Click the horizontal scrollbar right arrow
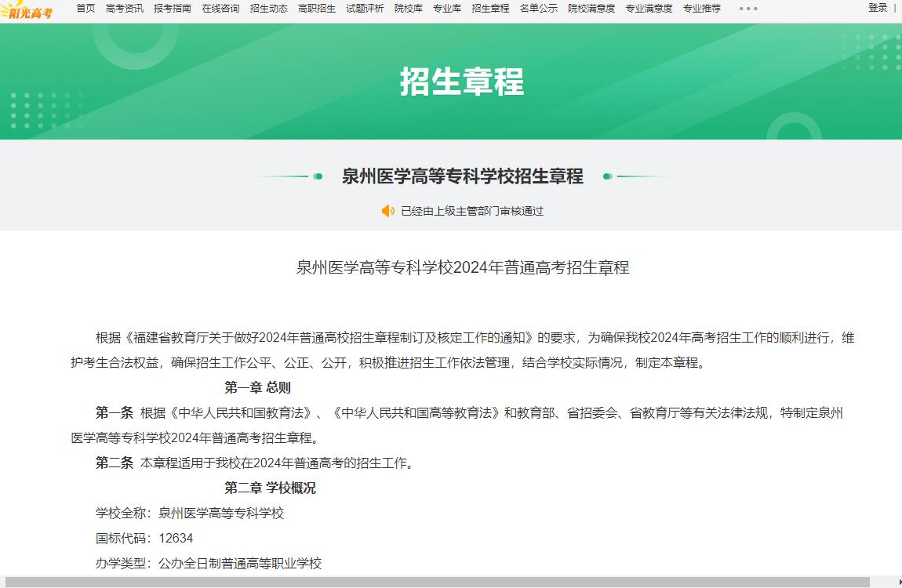Image resolution: width=902 pixels, height=588 pixels. tap(899, 583)
